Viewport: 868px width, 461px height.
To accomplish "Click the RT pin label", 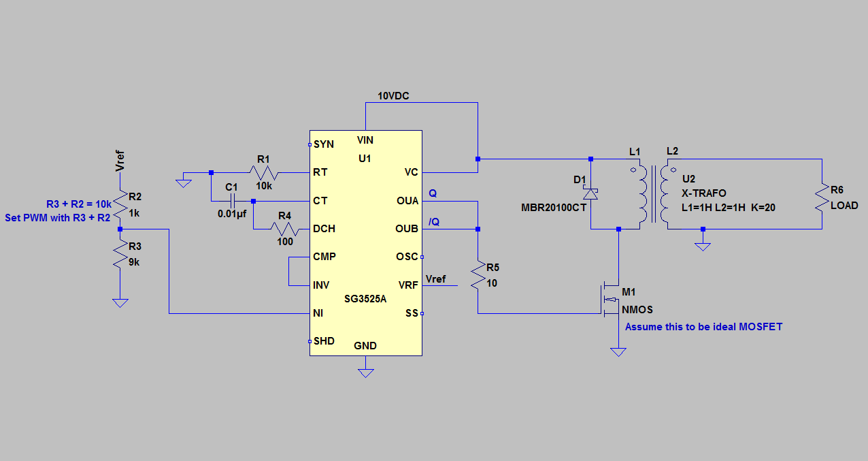I will pos(320,172).
